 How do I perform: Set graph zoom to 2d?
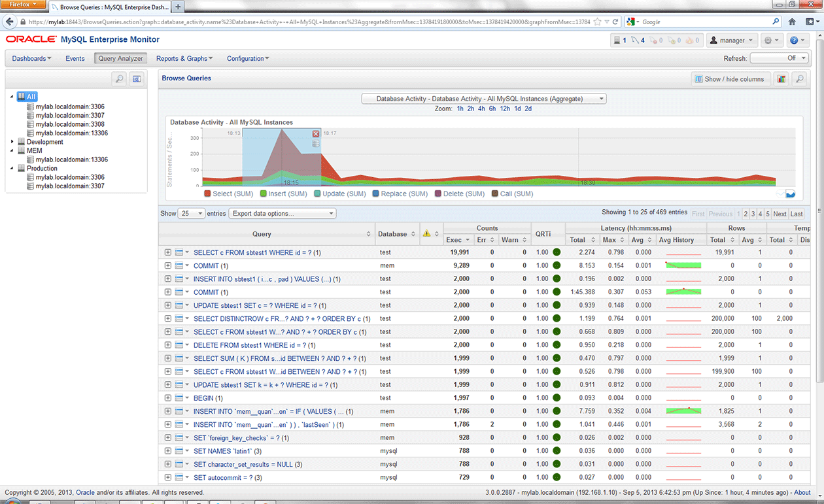tap(528, 109)
